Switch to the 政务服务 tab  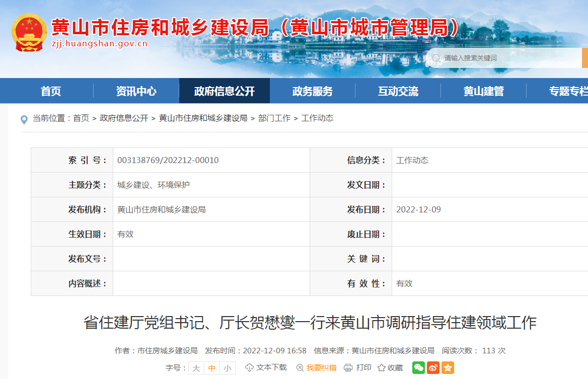click(313, 91)
